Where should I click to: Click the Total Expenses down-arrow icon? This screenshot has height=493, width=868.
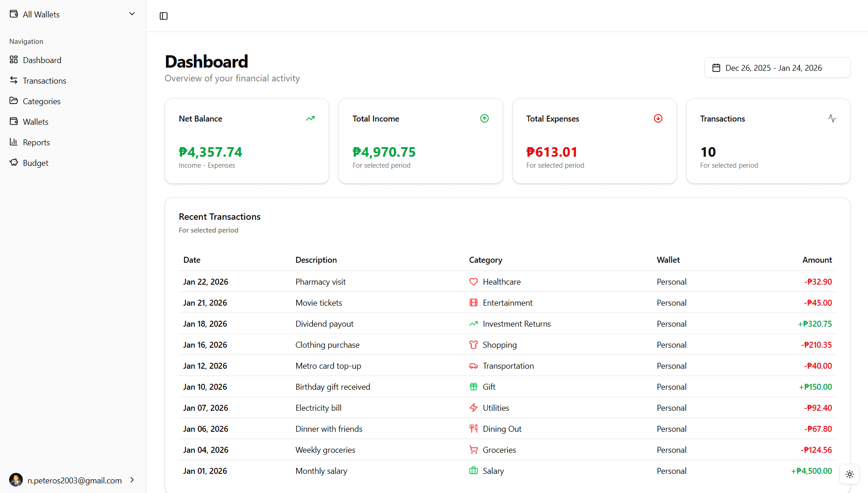click(658, 118)
